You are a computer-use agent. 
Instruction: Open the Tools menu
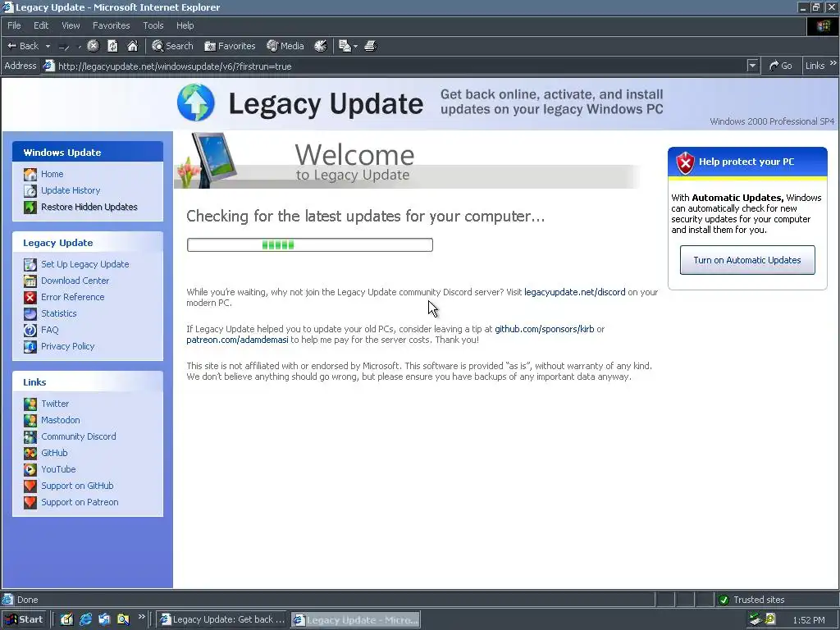(x=153, y=25)
